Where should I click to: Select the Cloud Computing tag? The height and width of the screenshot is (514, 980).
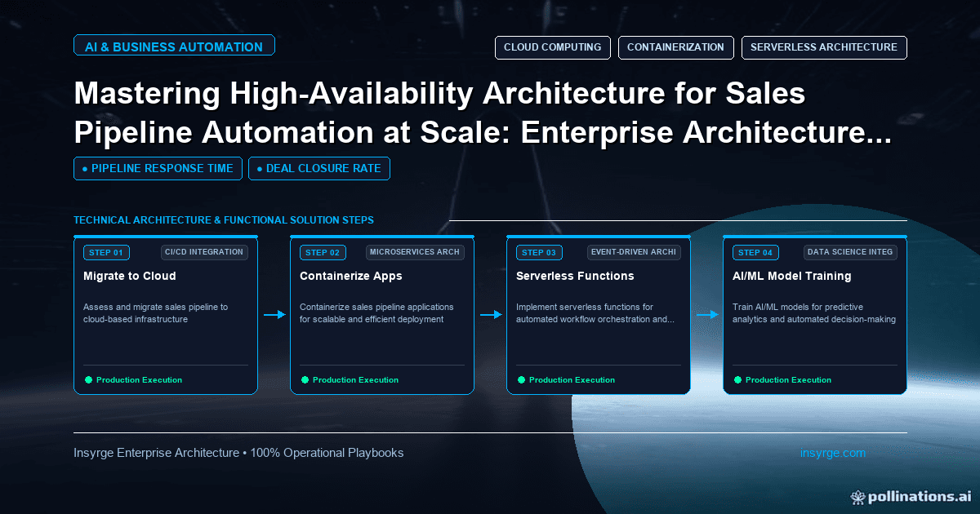(x=552, y=47)
